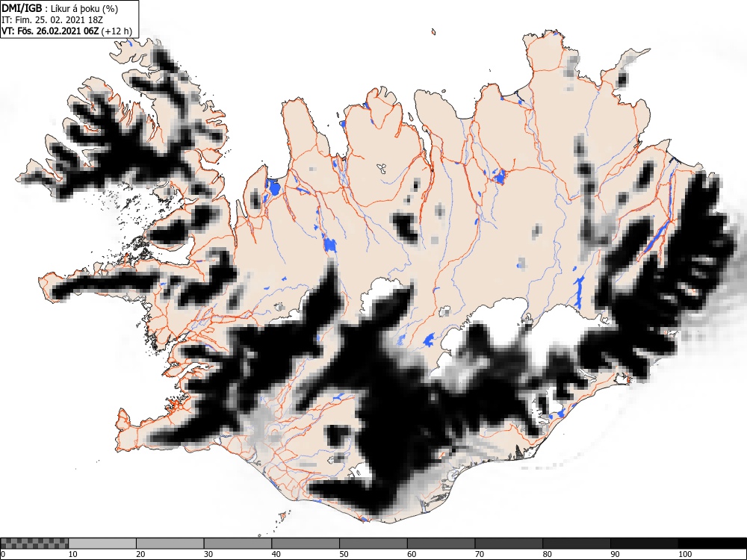
Task: Click the 60–70% legend swatch
Action: (441, 544)
